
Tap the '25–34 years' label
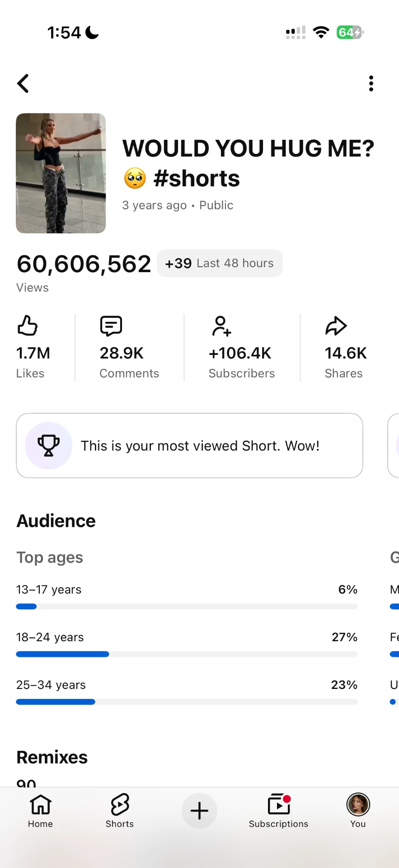coord(51,685)
